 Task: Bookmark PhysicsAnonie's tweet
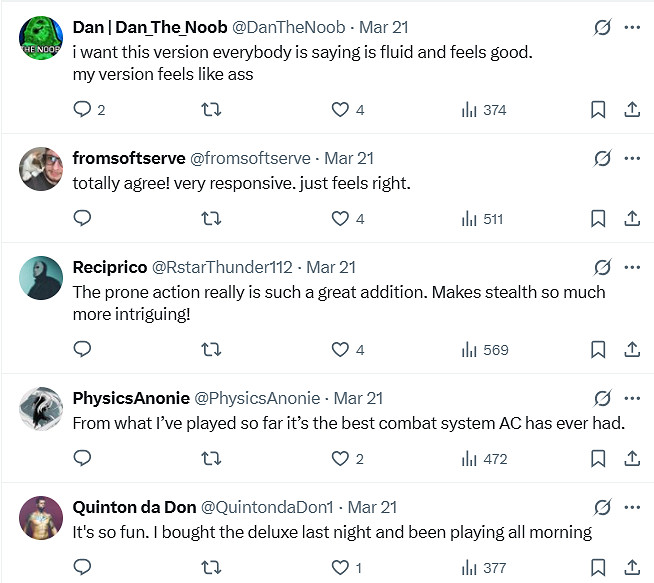(598, 459)
